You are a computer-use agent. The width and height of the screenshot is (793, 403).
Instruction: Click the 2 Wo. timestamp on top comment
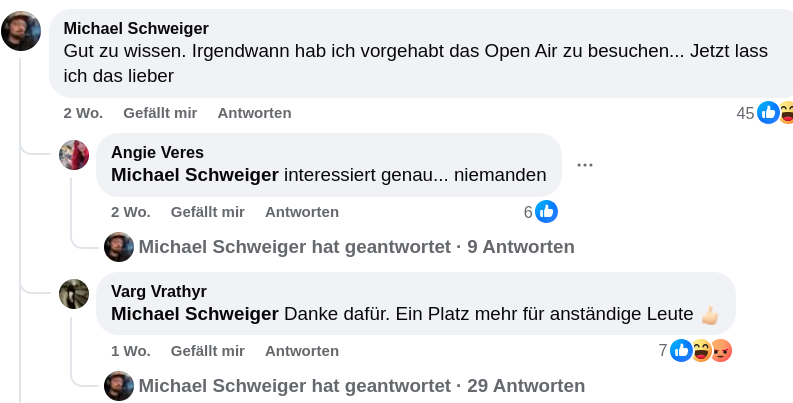coord(83,113)
